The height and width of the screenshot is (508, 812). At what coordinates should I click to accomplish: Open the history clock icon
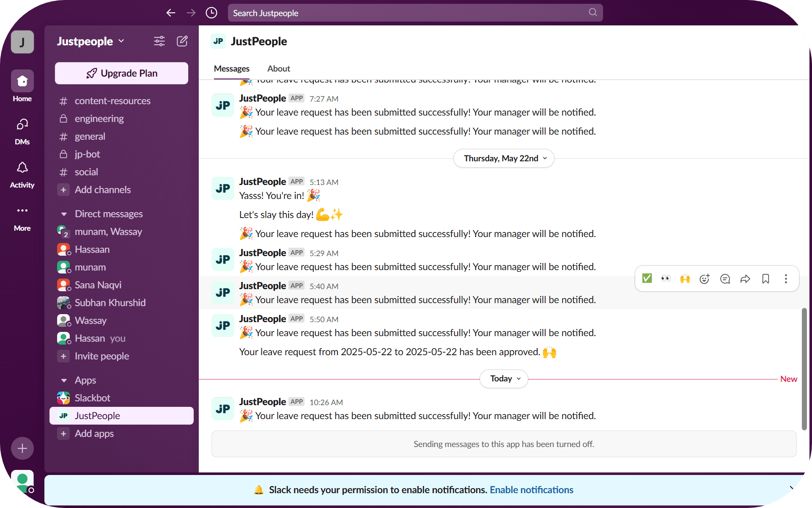pos(211,13)
